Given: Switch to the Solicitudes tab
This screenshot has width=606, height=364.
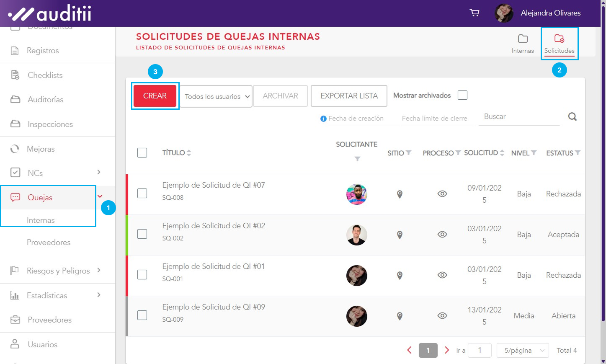Looking at the screenshot, I should coord(559,44).
